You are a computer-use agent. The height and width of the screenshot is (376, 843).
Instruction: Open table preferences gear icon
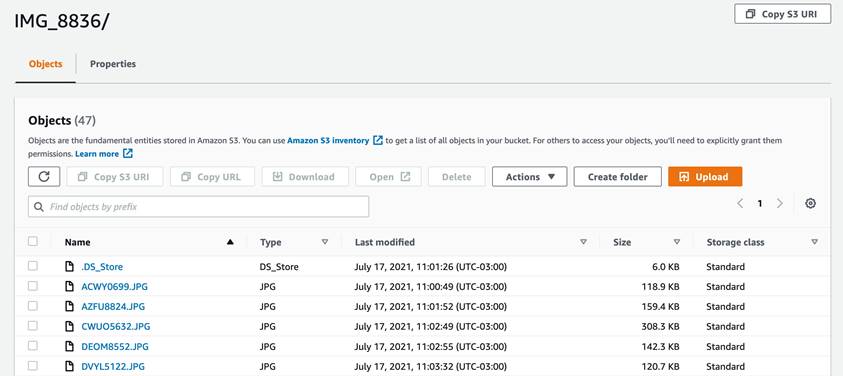pos(810,203)
